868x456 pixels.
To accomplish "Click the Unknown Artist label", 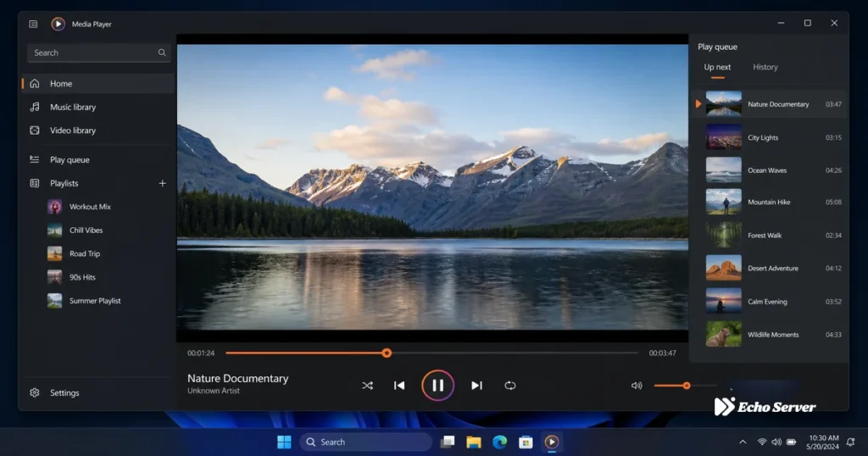I will (214, 391).
